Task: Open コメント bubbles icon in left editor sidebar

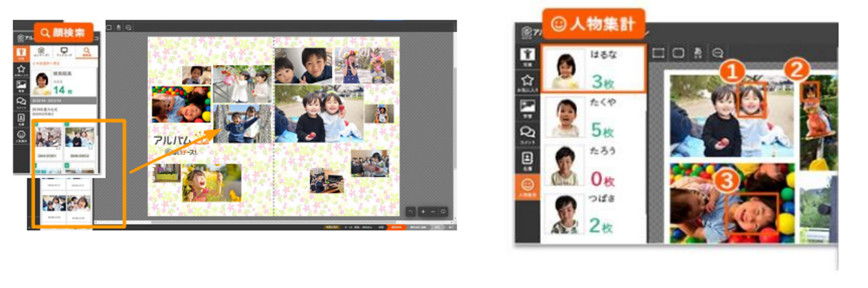Action: (x=20, y=102)
